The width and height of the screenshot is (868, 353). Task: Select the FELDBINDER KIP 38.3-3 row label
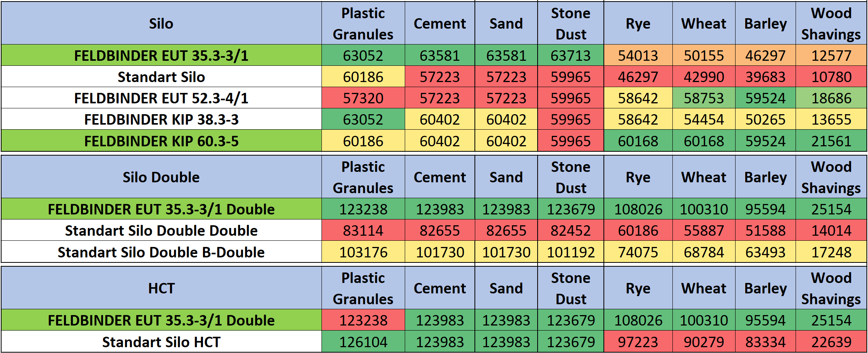coord(161,120)
